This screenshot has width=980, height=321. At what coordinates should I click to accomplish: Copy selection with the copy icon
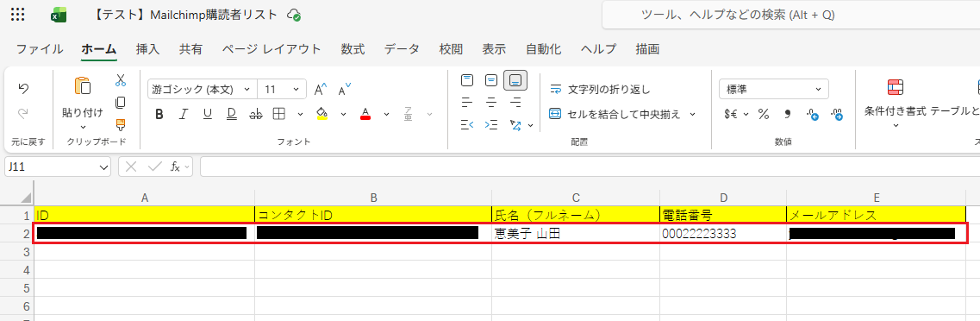pyautogui.click(x=121, y=102)
